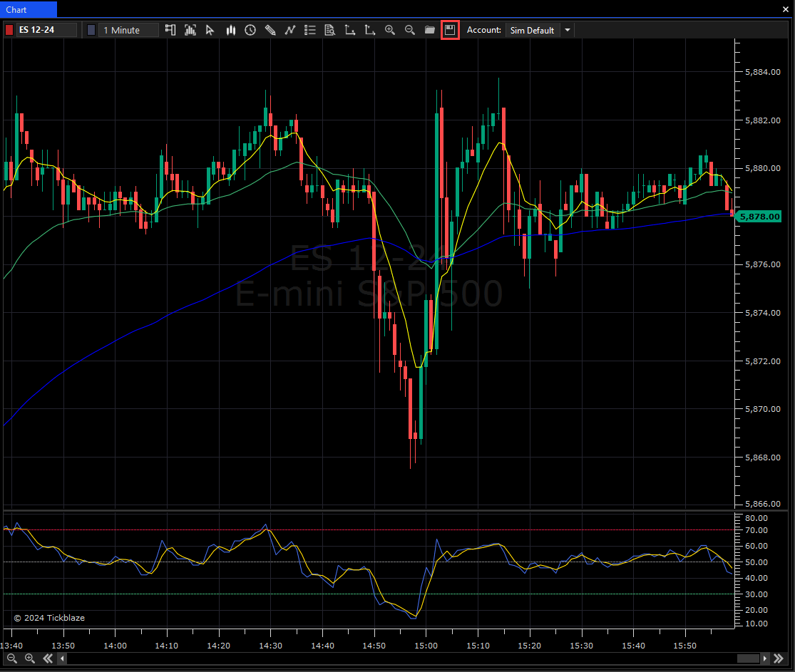Zoom out using toolbar magnifier minus
795x672 pixels.
410,30
